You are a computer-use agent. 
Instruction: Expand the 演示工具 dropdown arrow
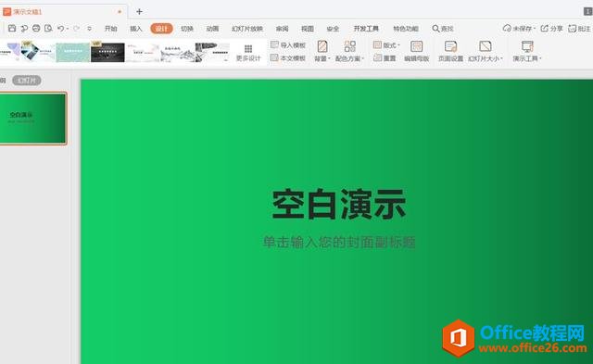coord(540,58)
